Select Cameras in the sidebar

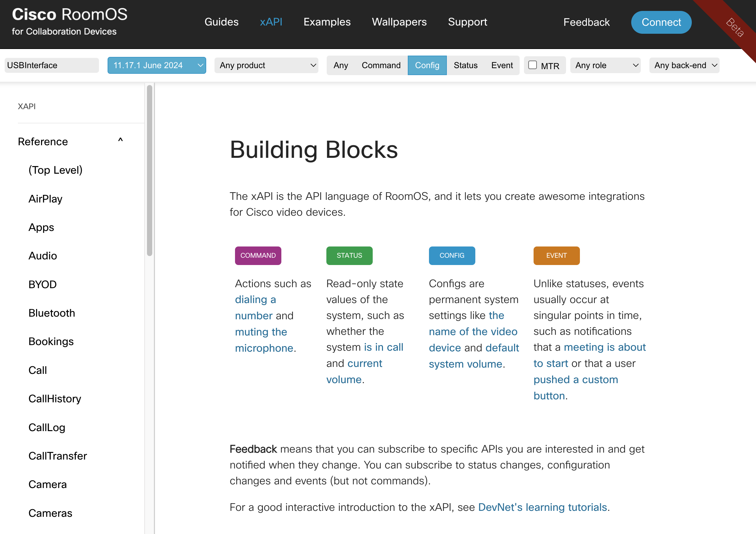tap(50, 513)
